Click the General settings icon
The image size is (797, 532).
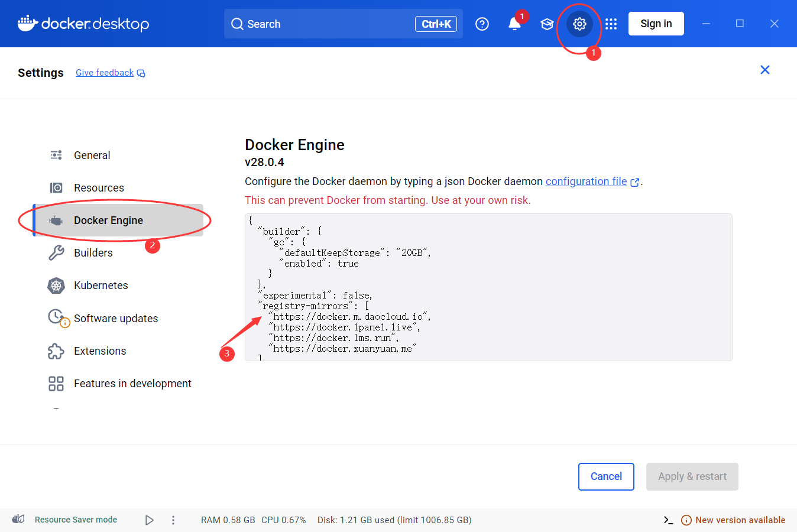[x=56, y=155]
